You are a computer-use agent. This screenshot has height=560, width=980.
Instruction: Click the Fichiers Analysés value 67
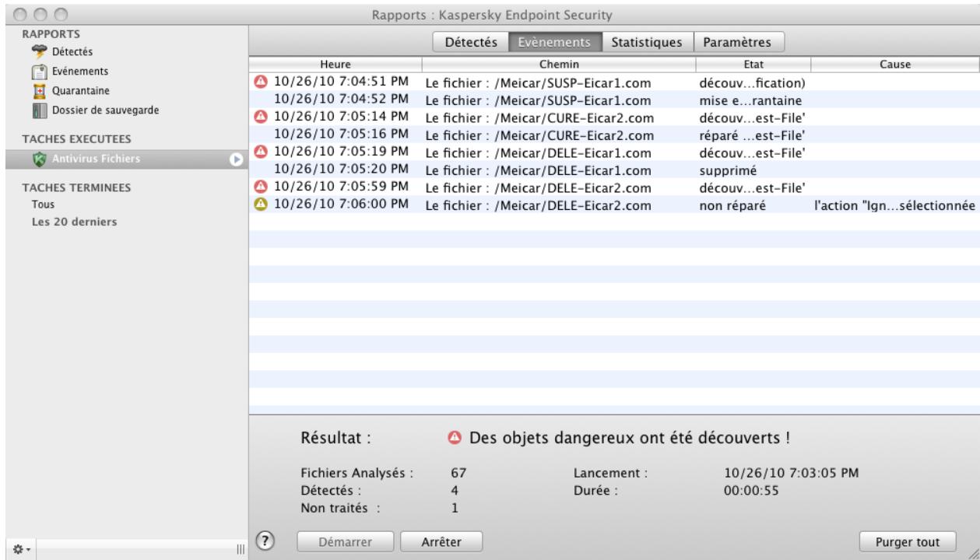[458, 472]
